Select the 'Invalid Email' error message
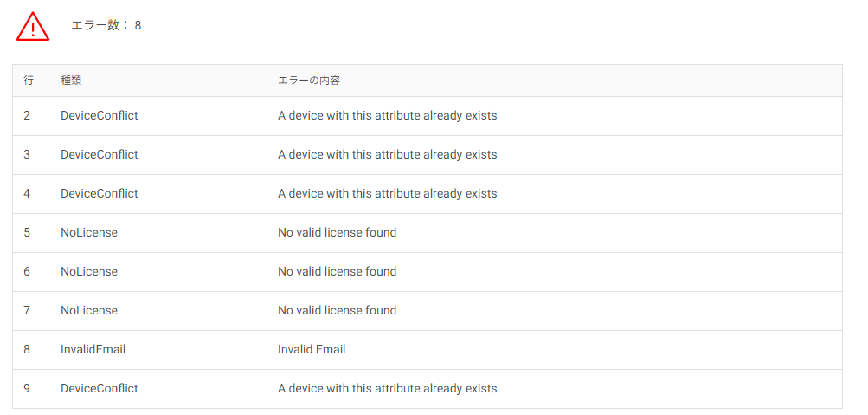Screen dimensions: 868x415 [x=312, y=350]
